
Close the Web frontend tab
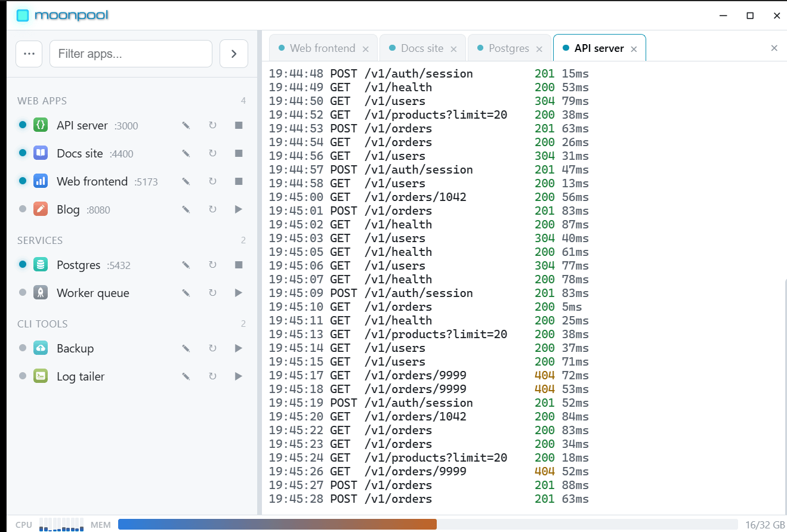(x=366, y=49)
